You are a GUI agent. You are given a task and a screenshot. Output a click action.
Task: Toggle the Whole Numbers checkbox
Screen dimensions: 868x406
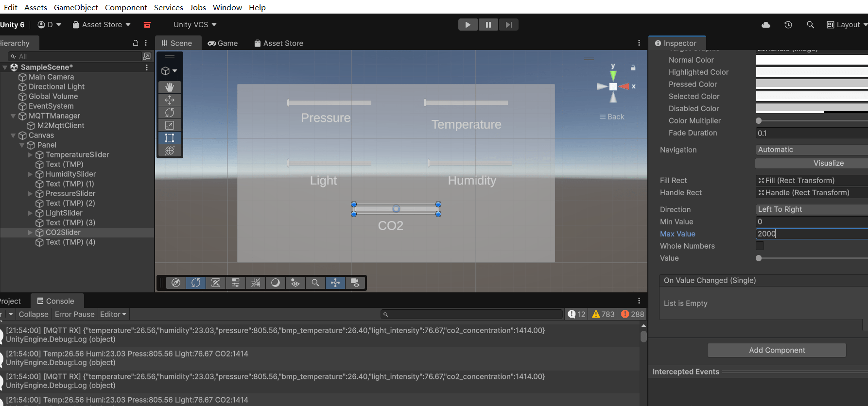pyautogui.click(x=760, y=246)
